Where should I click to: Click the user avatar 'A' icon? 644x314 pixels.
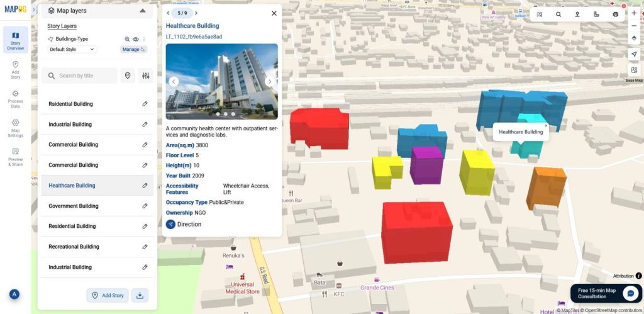[14, 294]
